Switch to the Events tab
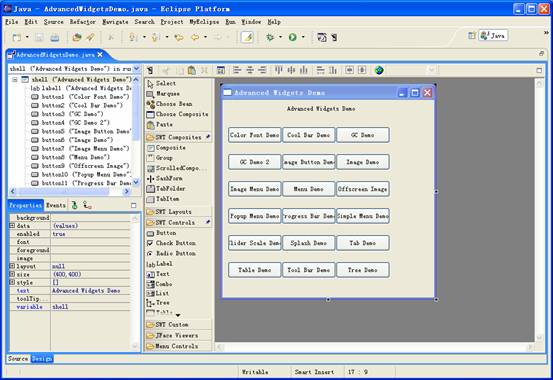The image size is (553, 380). point(56,205)
